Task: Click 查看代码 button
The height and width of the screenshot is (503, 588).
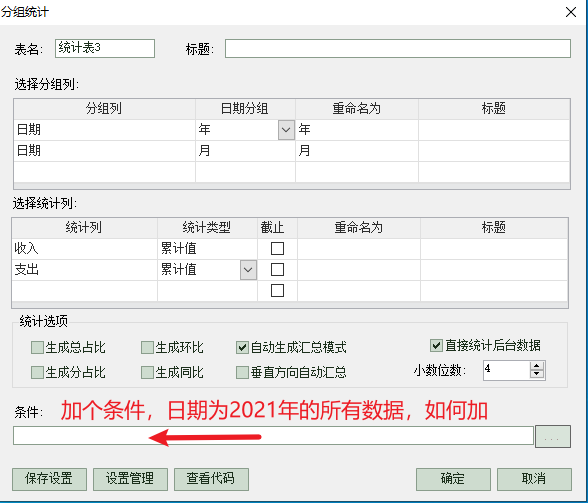Action: tap(211, 479)
